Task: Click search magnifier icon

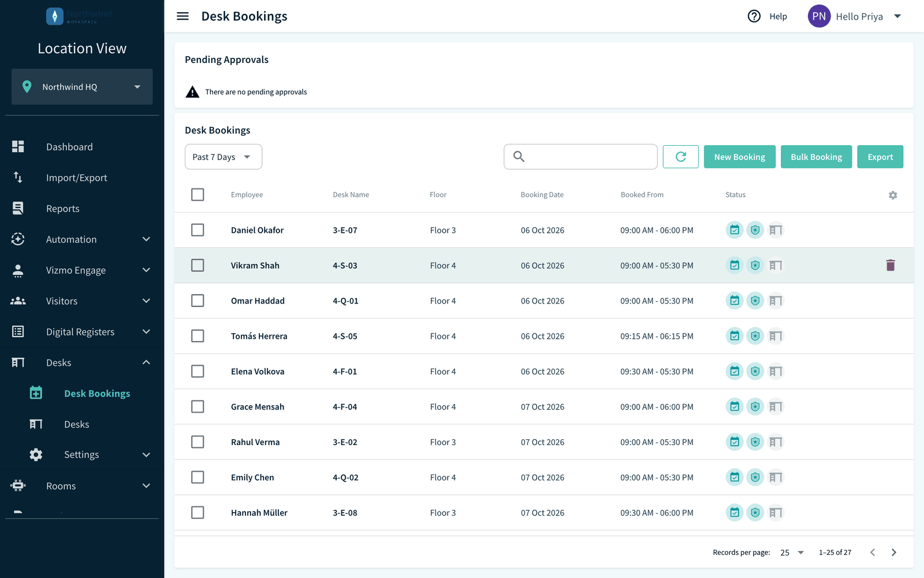Action: click(519, 157)
